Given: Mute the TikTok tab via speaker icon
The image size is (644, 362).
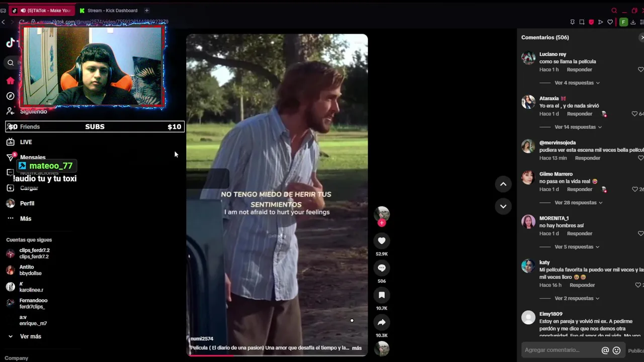Looking at the screenshot, I should [23, 11].
